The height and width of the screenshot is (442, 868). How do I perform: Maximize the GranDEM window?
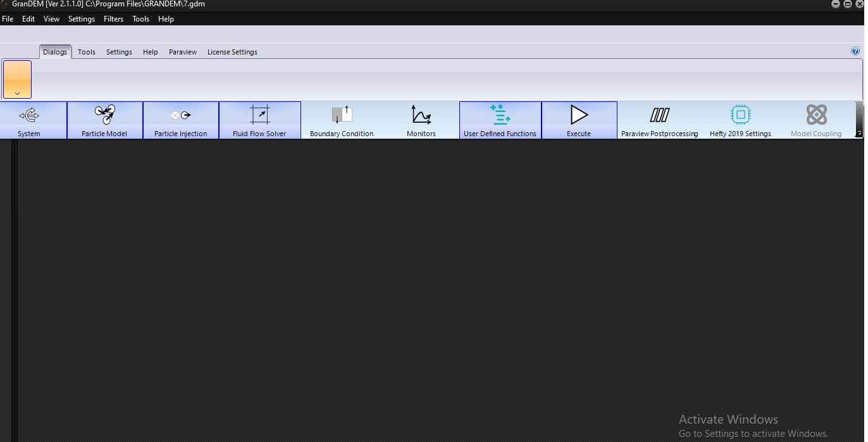coord(848,4)
